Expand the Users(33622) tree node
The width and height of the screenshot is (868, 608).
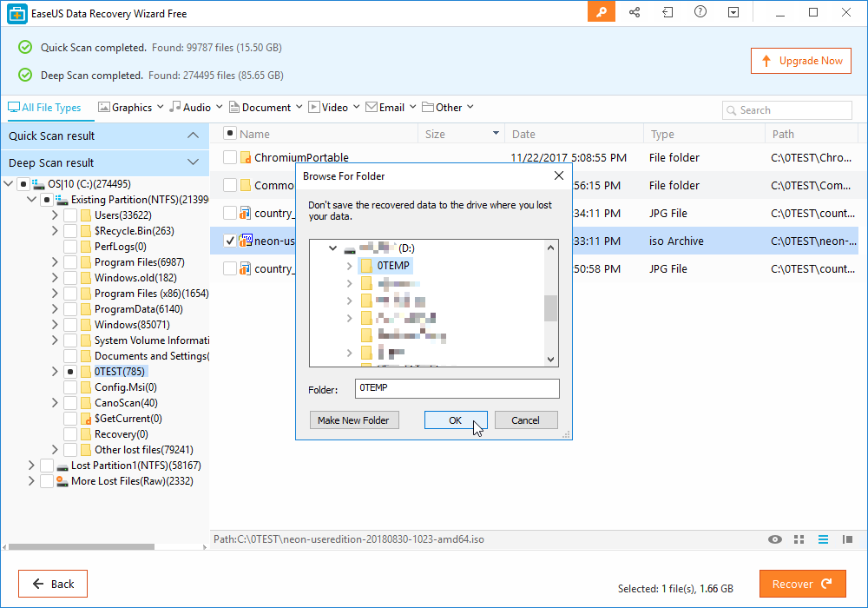point(55,215)
